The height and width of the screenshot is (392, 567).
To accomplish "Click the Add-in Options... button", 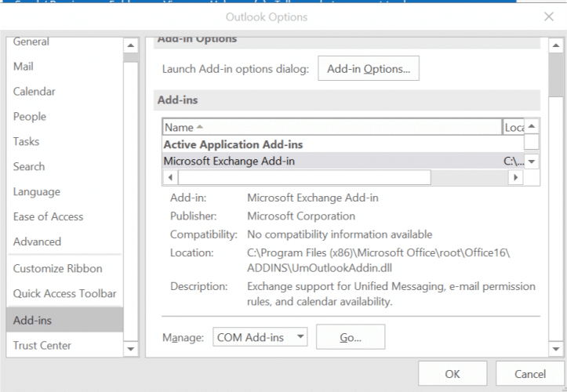I will (369, 68).
